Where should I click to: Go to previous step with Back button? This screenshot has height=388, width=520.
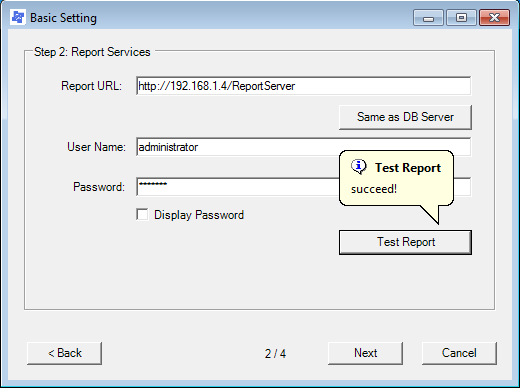(64, 353)
